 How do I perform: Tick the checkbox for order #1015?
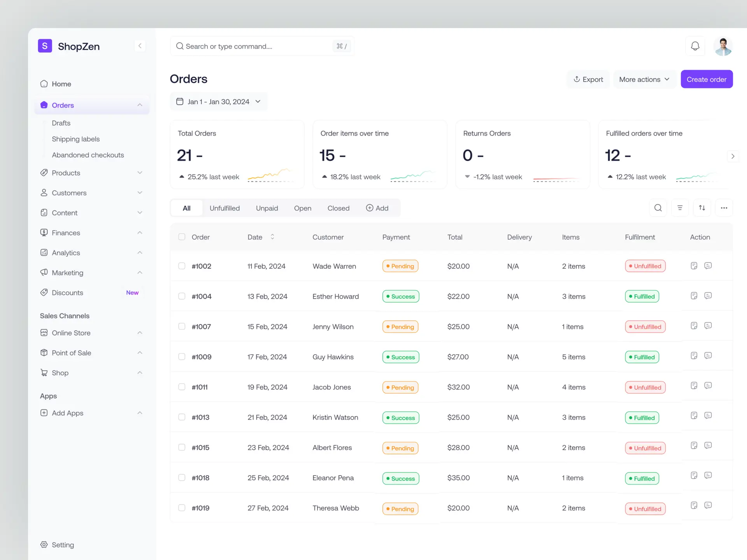182,447
